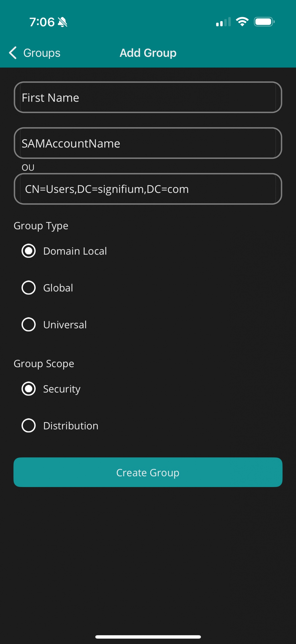Tap the Group Scope section label

pyautogui.click(x=44, y=364)
